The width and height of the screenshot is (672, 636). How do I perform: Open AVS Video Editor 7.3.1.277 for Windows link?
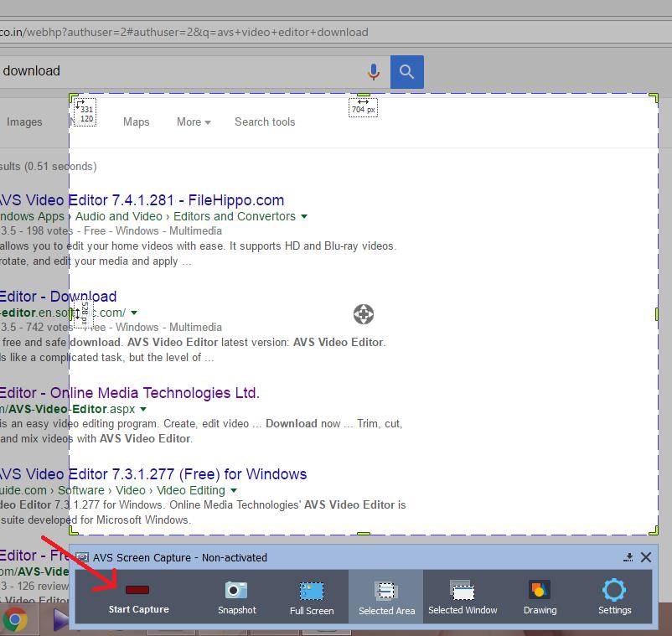[153, 474]
